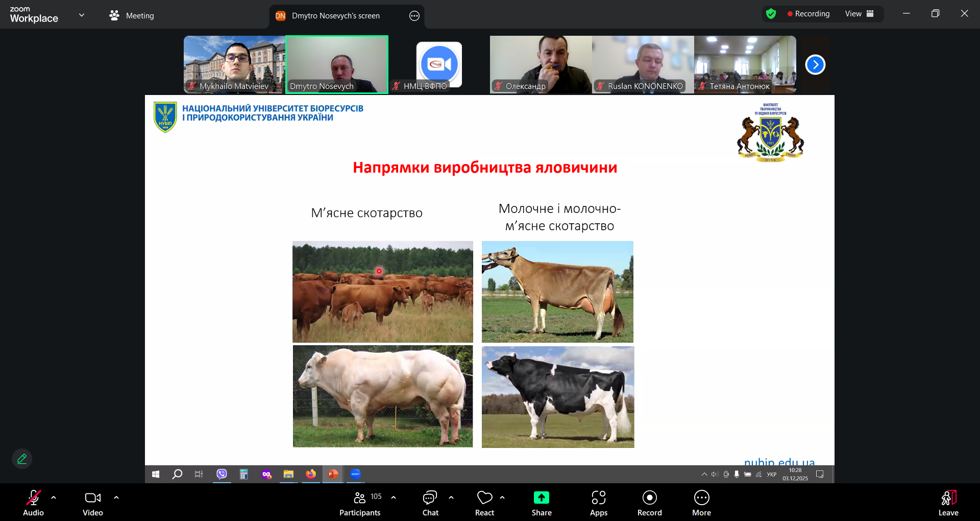Click the slide title Напрямки виробництва яловичини
The height and width of the screenshot is (521, 980).
coord(485,168)
